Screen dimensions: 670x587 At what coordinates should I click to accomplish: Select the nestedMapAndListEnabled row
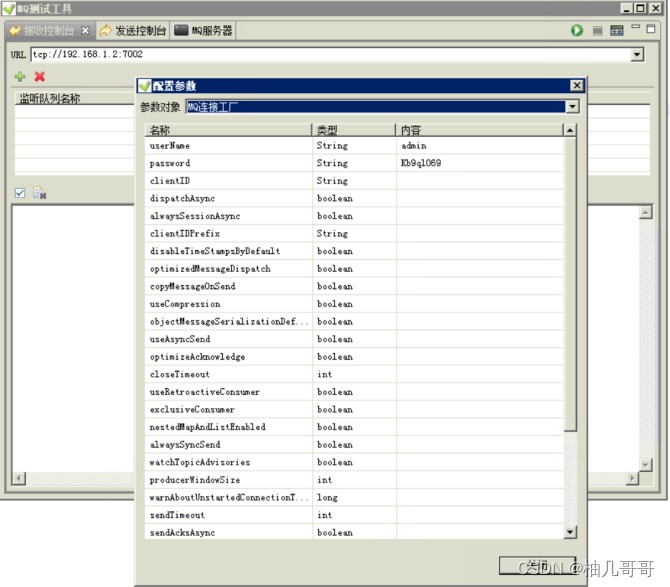pos(354,427)
